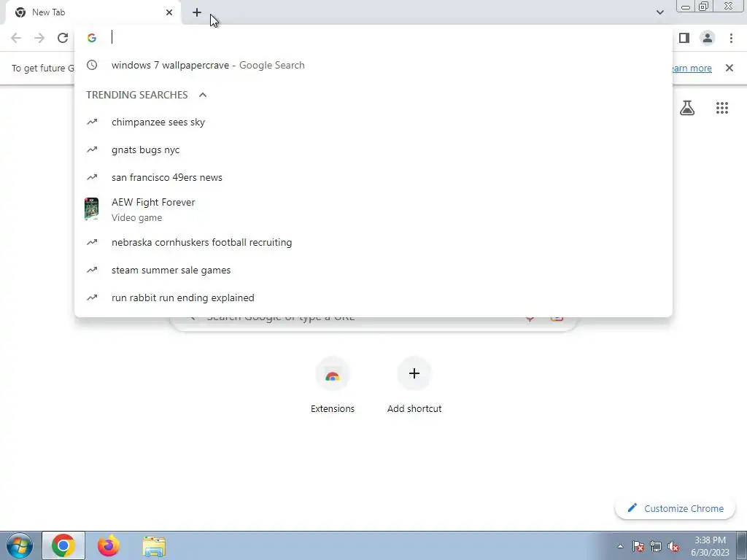Viewport: 747px width, 560px height.
Task: Click trending arrow icon beside 'chimpanzee sees sky'
Action: coord(92,122)
